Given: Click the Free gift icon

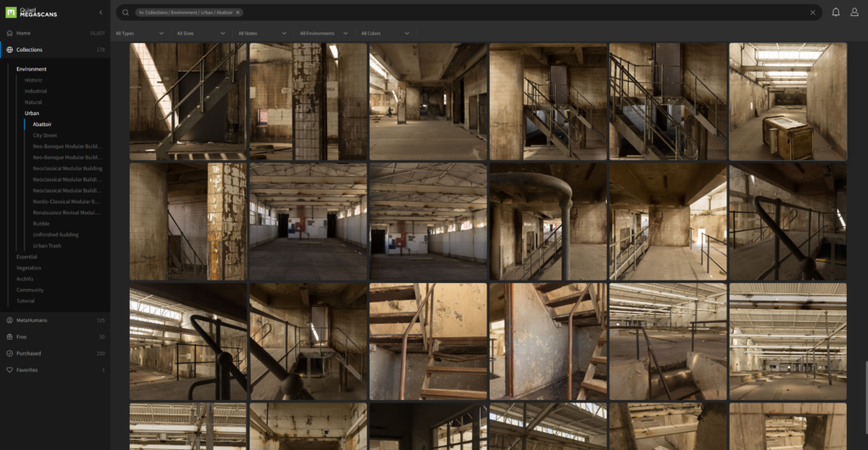Looking at the screenshot, I should [x=9, y=337].
